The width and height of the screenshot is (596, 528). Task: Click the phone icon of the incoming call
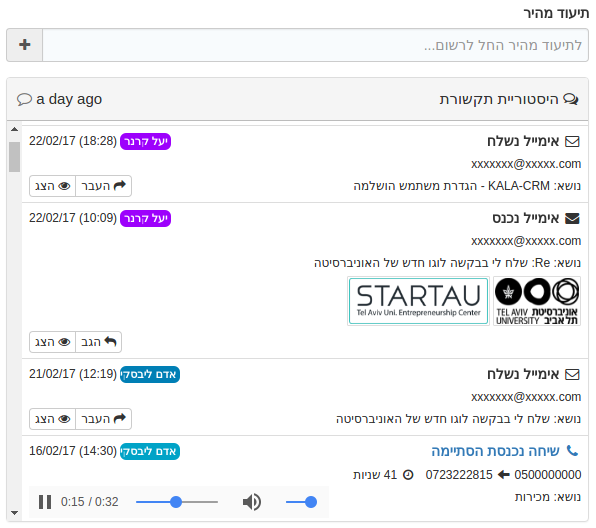coord(572,451)
